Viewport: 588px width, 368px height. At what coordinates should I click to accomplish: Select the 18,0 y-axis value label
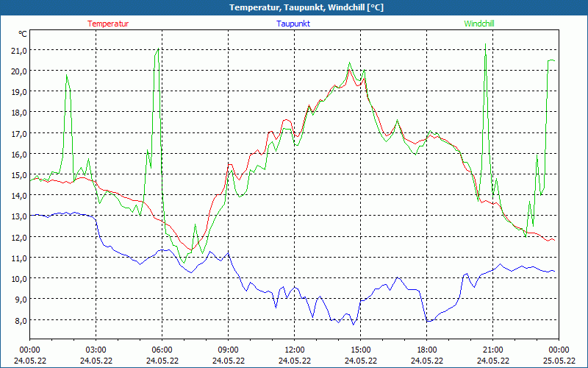[x=18, y=113]
